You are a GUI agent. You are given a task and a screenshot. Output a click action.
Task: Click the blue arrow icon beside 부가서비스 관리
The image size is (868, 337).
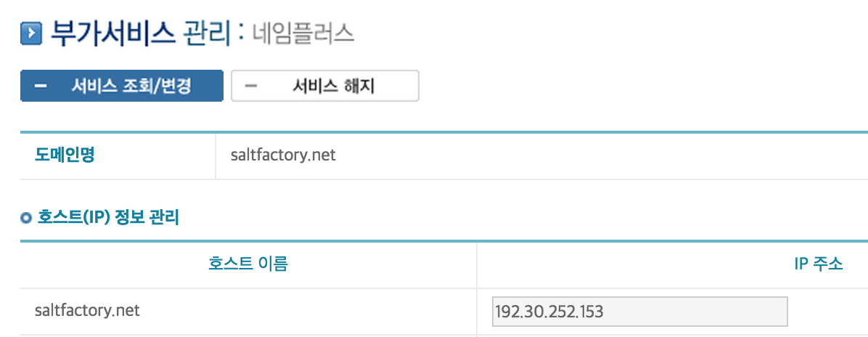point(31,34)
